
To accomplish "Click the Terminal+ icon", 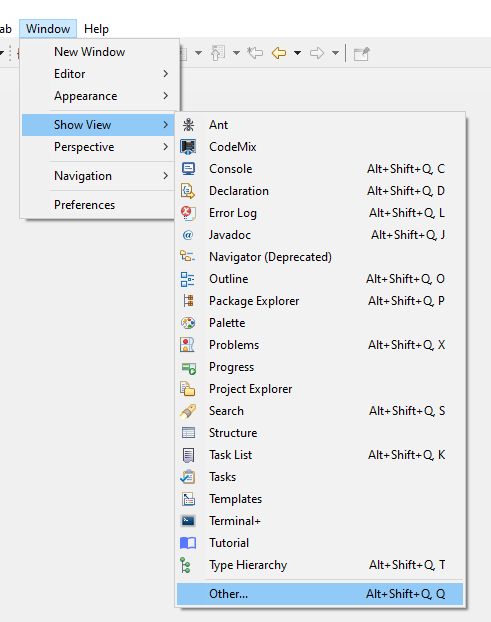I will point(188,521).
